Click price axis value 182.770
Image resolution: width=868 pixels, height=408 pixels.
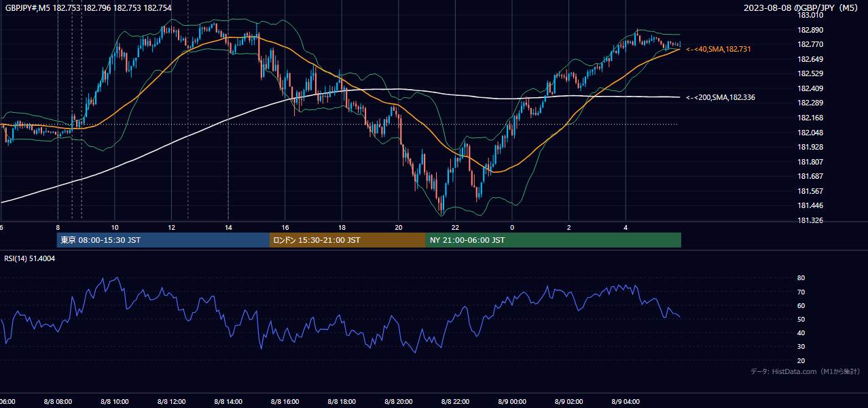(810, 44)
